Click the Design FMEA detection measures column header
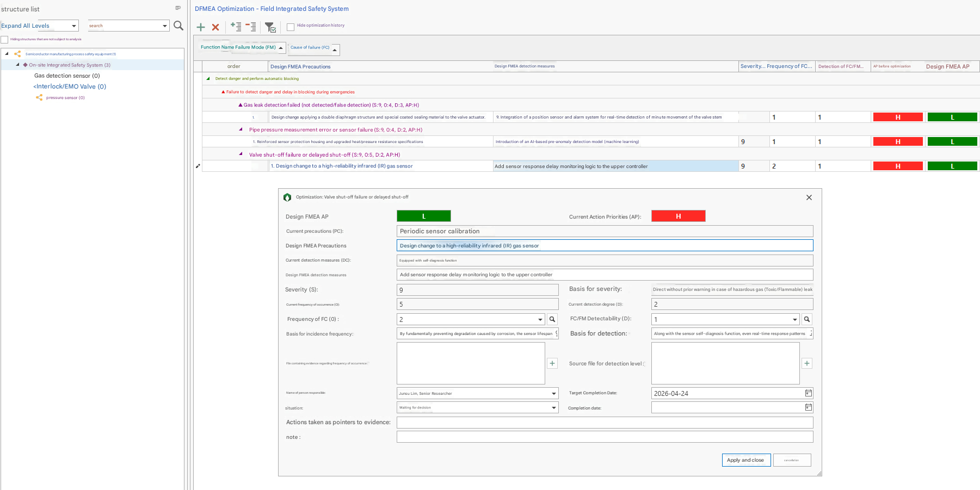The image size is (980, 490). coord(615,66)
